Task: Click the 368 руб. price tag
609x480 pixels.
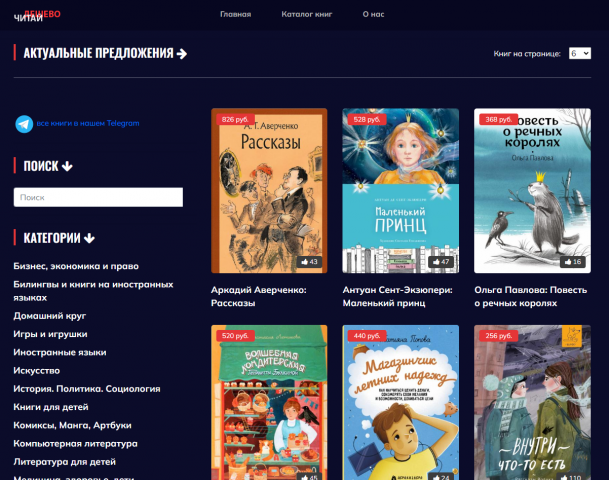Action: coord(499,120)
